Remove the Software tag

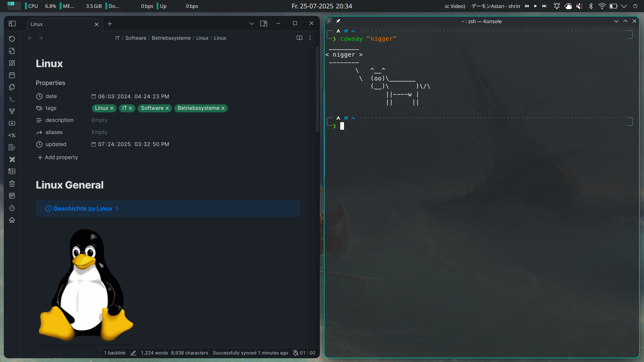[x=167, y=108]
